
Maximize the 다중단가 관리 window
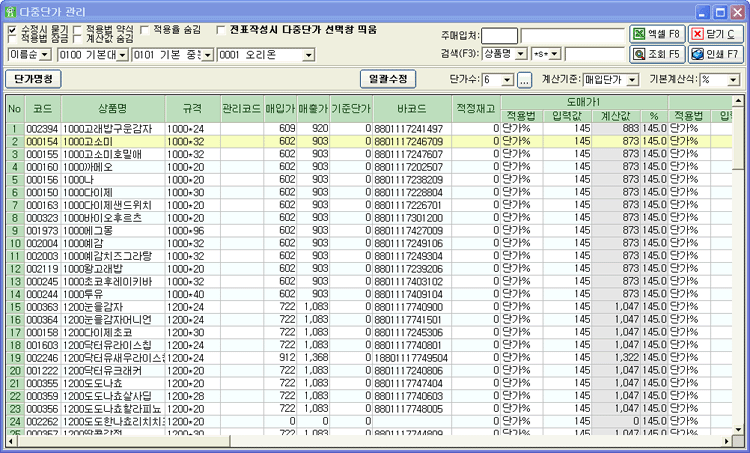click(x=720, y=12)
